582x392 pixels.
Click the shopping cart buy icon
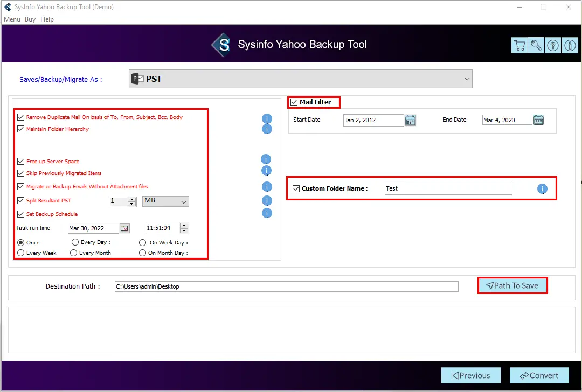(x=519, y=46)
